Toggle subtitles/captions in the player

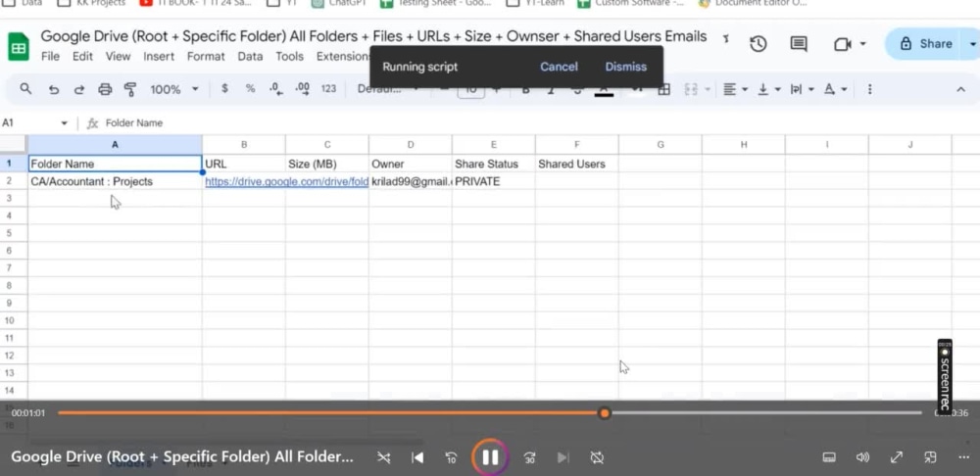pos(829,457)
